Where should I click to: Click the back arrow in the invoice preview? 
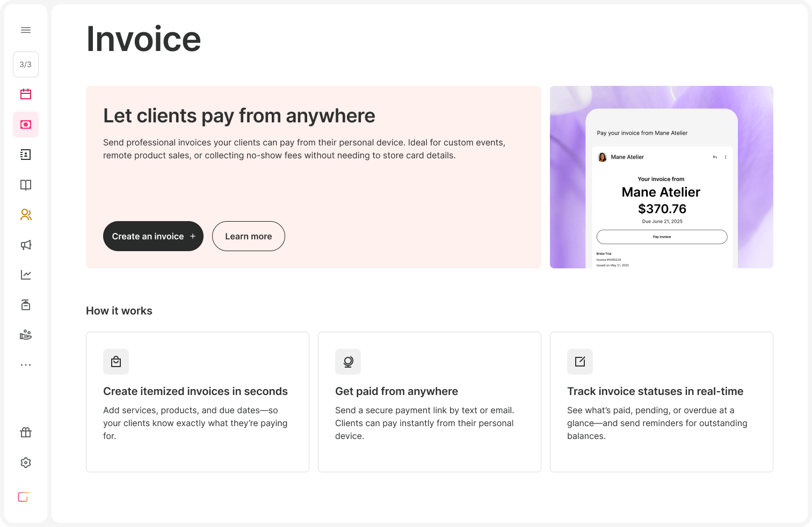pyautogui.click(x=714, y=157)
